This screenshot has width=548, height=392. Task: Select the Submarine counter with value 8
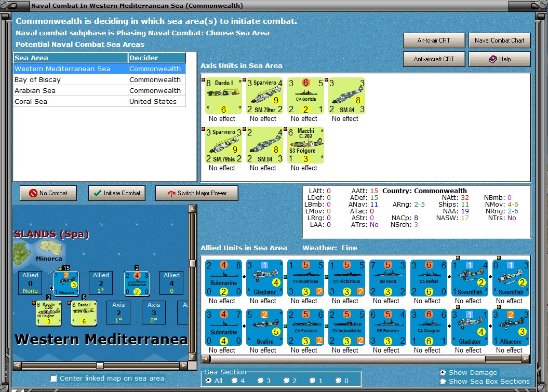coord(223,278)
